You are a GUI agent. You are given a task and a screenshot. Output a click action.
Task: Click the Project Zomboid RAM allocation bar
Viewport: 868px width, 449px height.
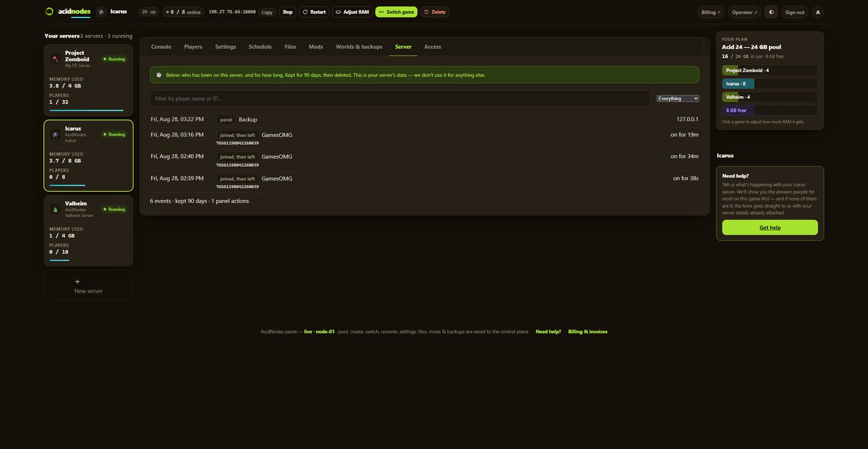click(x=770, y=70)
